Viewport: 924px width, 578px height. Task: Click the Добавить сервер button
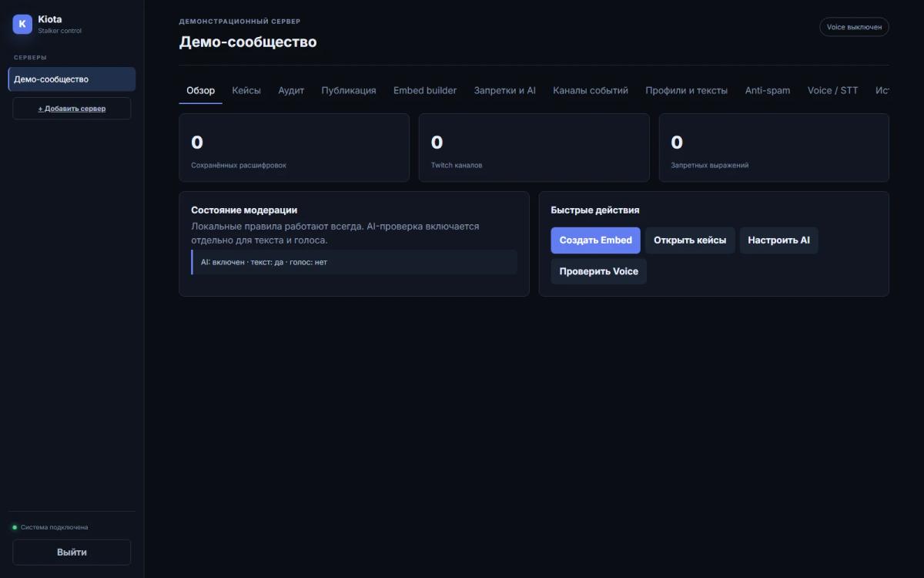pos(72,109)
